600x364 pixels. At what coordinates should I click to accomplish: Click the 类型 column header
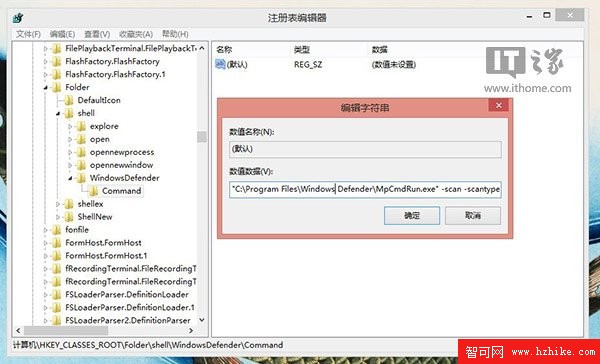(302, 50)
